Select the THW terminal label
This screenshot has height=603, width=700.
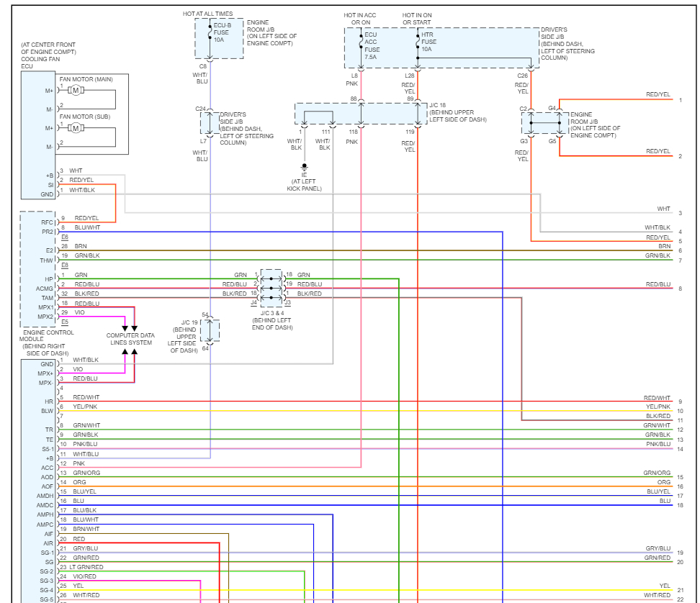coord(46,260)
